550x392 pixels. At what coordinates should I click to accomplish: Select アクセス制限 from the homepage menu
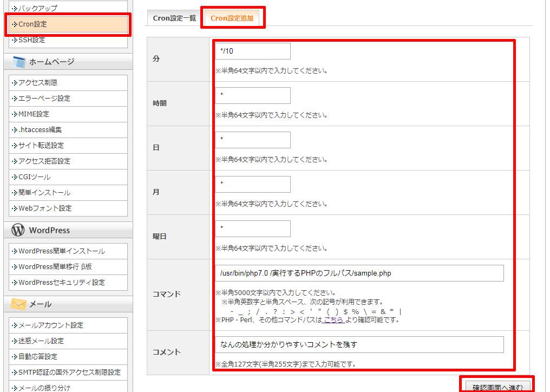pos(38,83)
